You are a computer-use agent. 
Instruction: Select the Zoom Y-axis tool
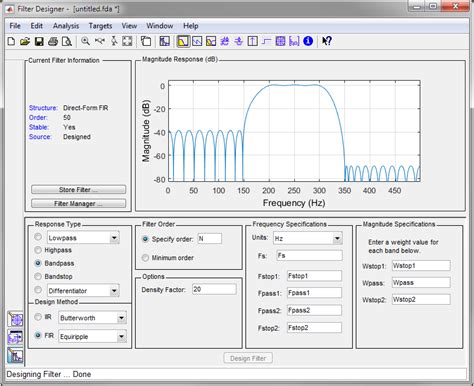114,41
